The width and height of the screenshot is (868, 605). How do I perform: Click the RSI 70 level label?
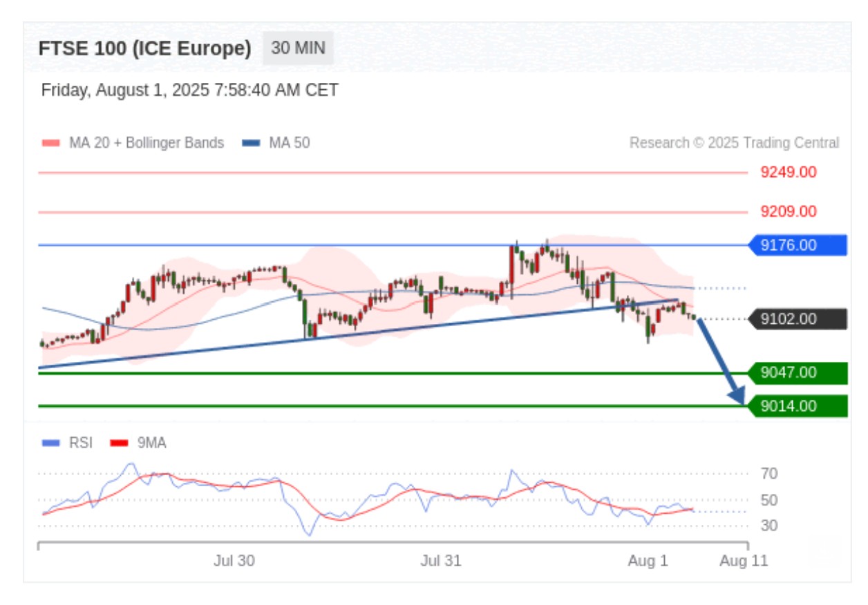pos(769,474)
